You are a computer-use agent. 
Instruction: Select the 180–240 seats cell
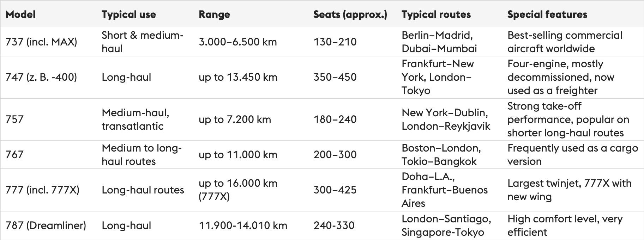click(x=335, y=119)
